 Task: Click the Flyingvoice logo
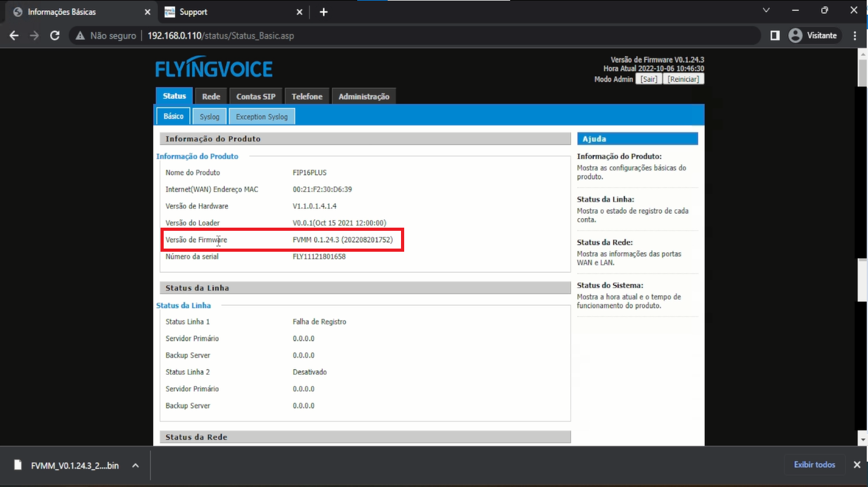point(214,68)
